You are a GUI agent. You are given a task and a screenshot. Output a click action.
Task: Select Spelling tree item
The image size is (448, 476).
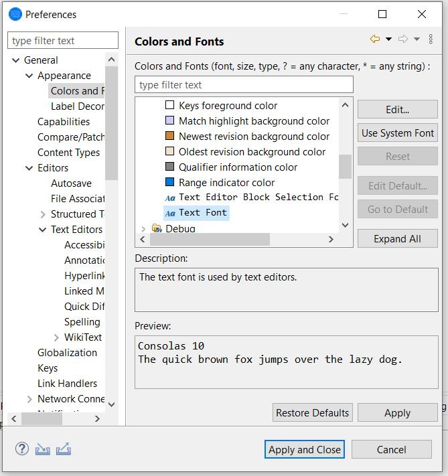tap(82, 322)
